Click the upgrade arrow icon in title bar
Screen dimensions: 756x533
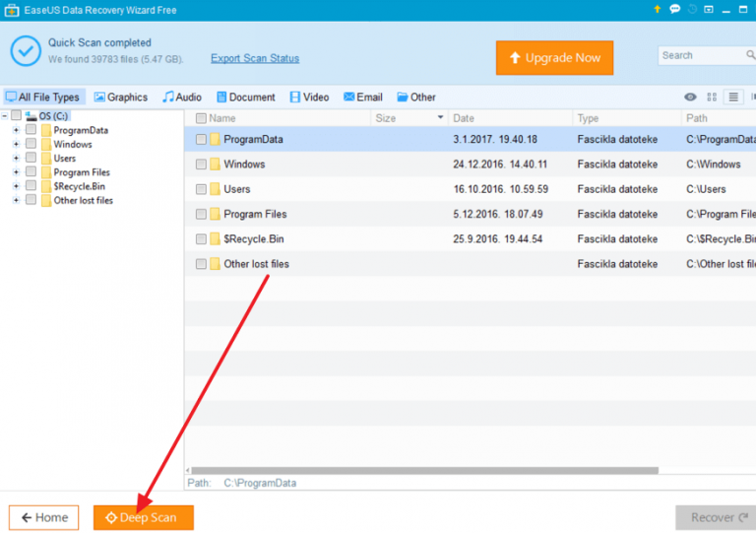pyautogui.click(x=657, y=9)
